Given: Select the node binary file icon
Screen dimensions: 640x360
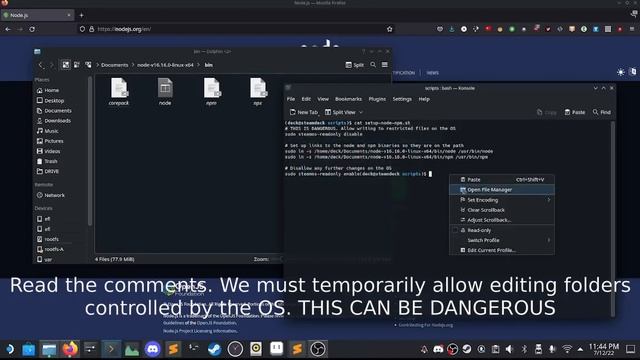Looking at the screenshot, I should coord(165,88).
